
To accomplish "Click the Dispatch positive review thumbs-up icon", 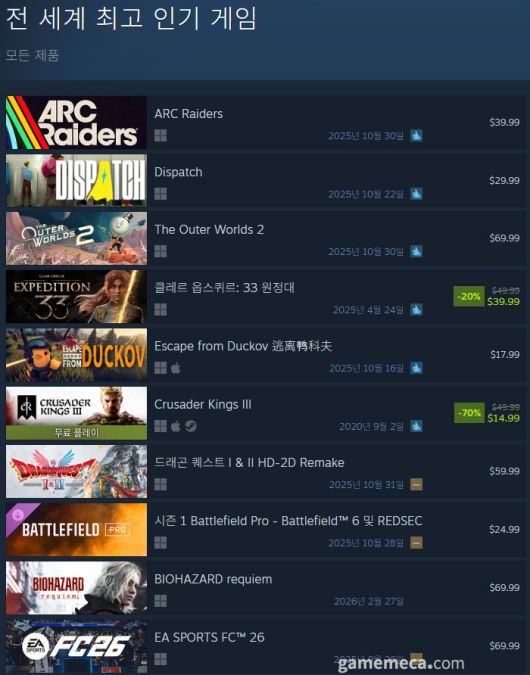I will click(416, 194).
